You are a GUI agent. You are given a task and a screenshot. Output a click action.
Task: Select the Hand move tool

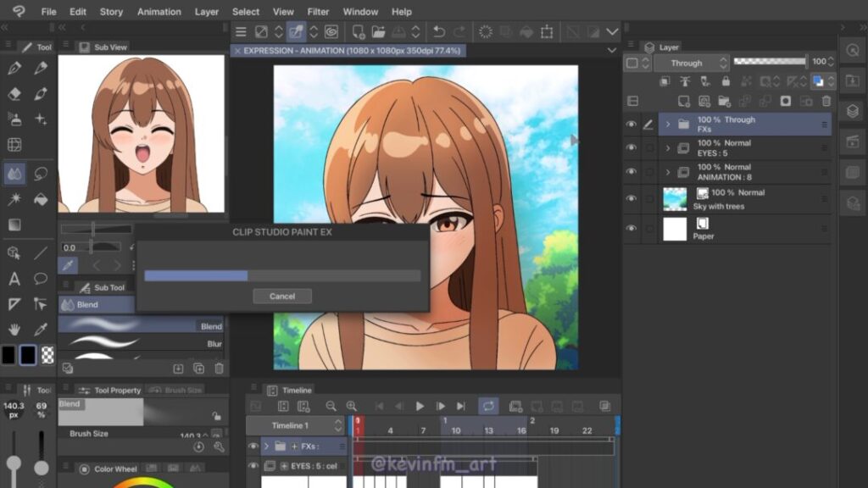(14, 329)
